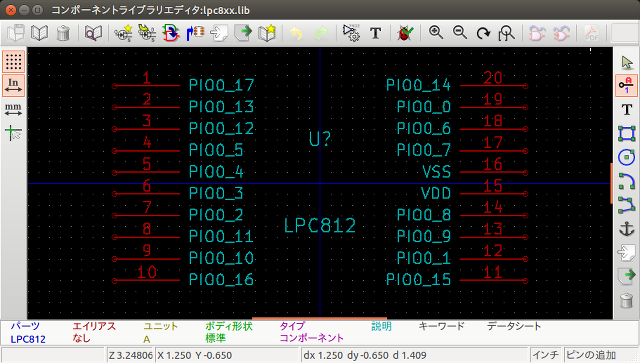Screen dimensions: 640x363
Task: Switch units to millimeters
Action: pyautogui.click(x=13, y=109)
